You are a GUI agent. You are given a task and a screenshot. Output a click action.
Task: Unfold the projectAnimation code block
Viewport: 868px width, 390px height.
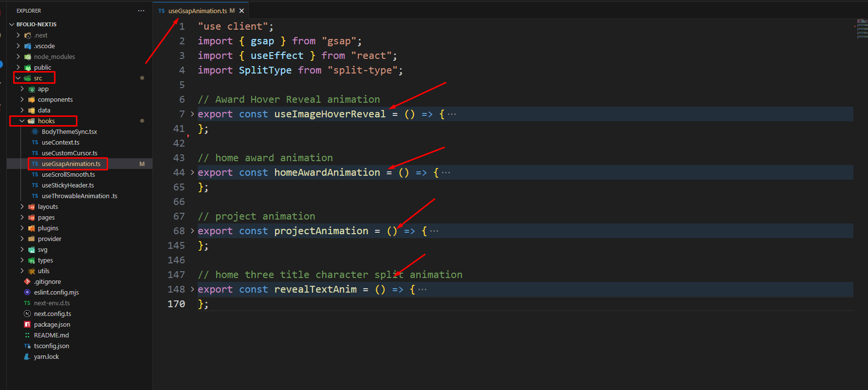coord(192,231)
